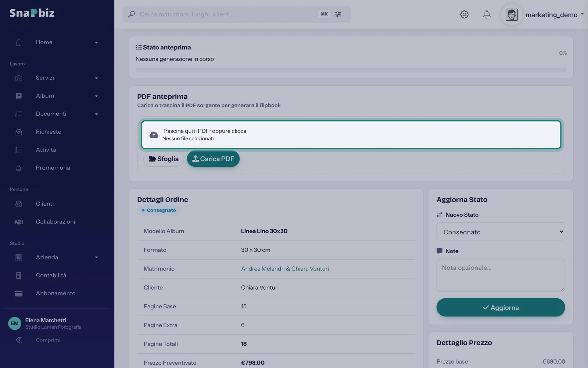The image size is (588, 368).
Task: Click the Snapbiz logo
Action: [32, 13]
